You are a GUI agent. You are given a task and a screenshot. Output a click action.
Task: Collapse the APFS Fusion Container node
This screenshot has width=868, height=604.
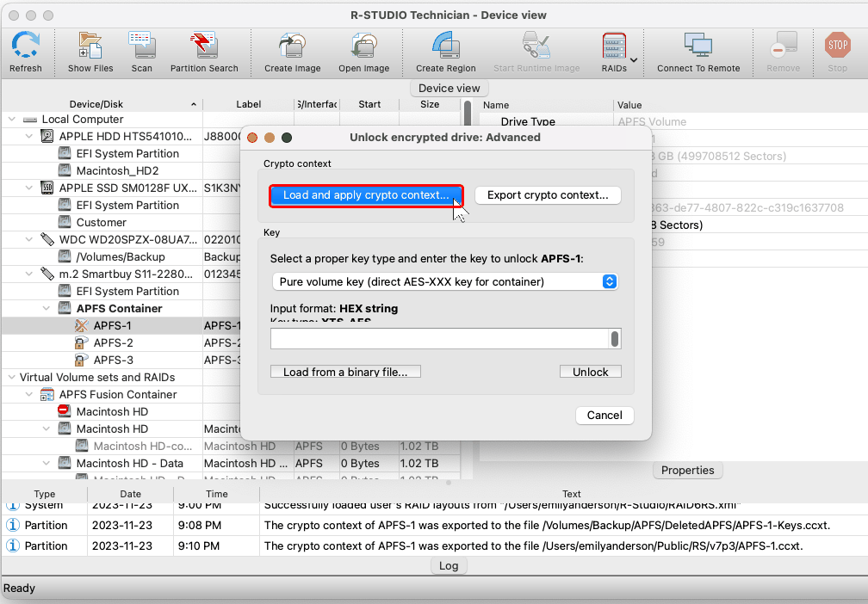point(28,394)
